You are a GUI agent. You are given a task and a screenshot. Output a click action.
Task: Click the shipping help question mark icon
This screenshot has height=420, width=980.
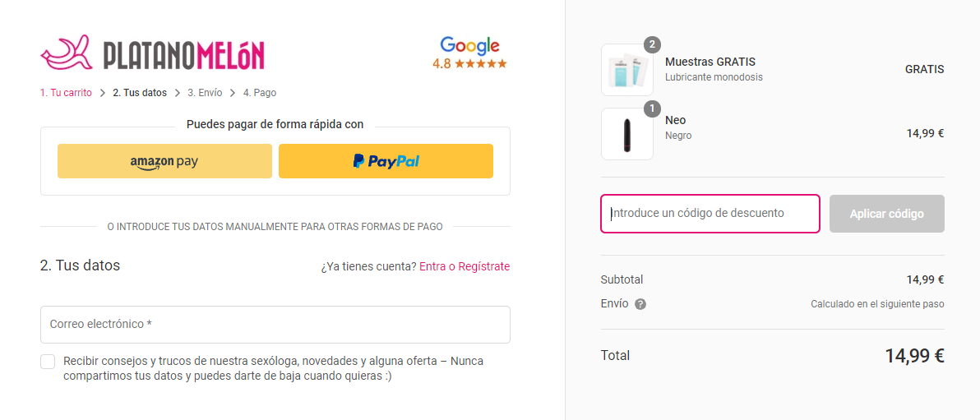click(x=640, y=304)
